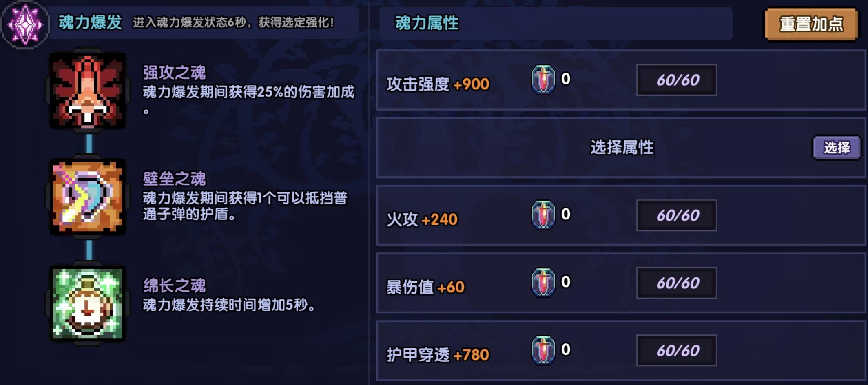Click the 60/60 counter for 攻击强度
The height and width of the screenshot is (385, 868).
[676, 80]
